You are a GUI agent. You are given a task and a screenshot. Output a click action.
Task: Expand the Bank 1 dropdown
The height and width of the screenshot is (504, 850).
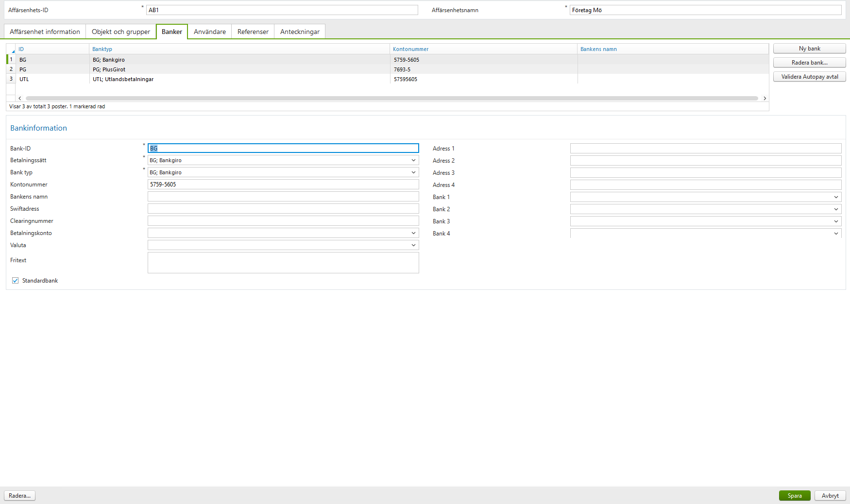tap(836, 197)
